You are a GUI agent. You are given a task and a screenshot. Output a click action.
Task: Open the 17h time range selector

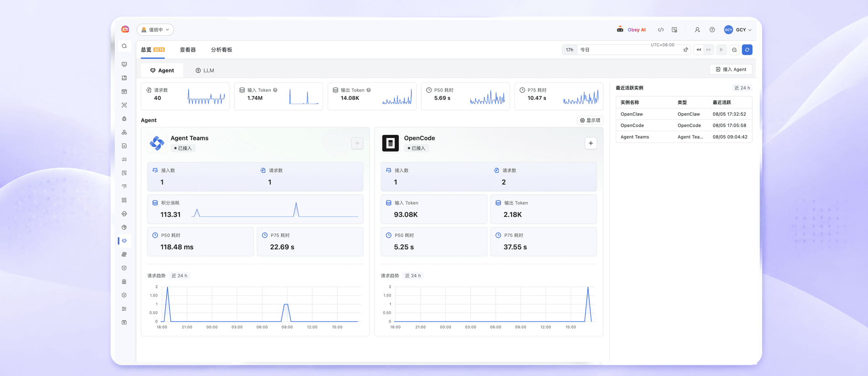pos(569,50)
